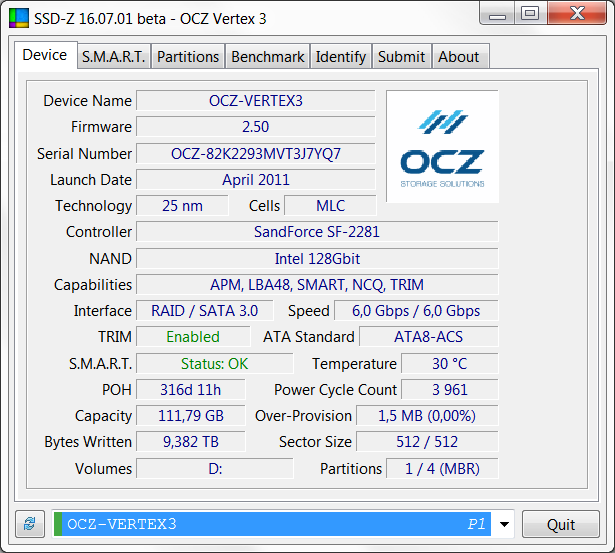This screenshot has height=553, width=615.
Task: Click the Speed value 6,0 Gbps / 6,0 Gbps
Action: coord(416,311)
